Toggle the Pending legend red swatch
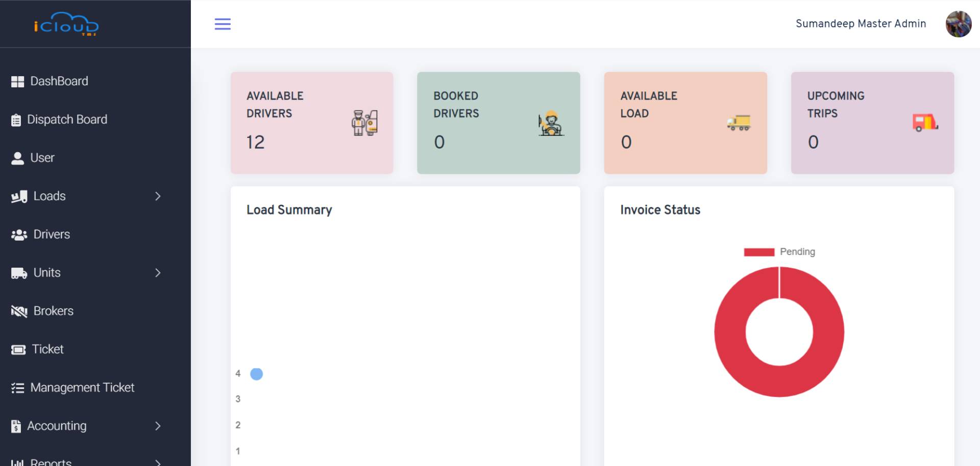 pos(759,252)
